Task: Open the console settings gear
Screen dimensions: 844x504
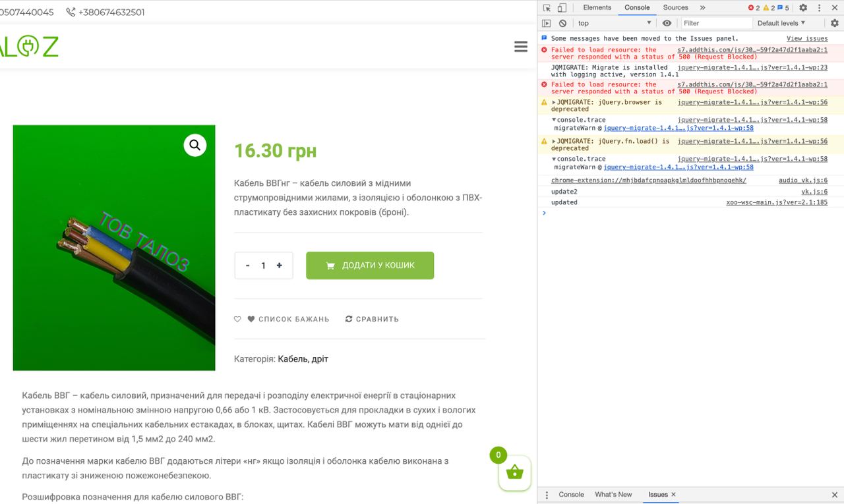Action: point(834,23)
